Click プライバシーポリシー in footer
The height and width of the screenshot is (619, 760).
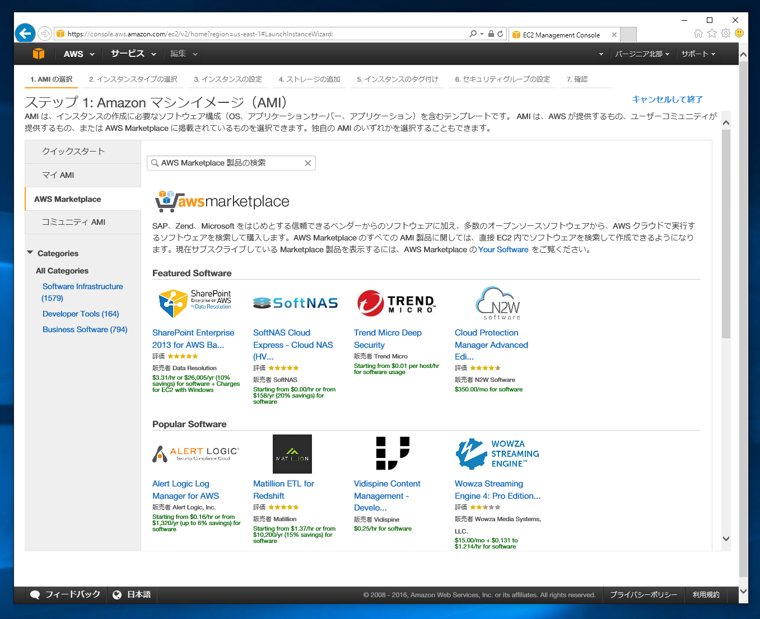tap(643, 595)
